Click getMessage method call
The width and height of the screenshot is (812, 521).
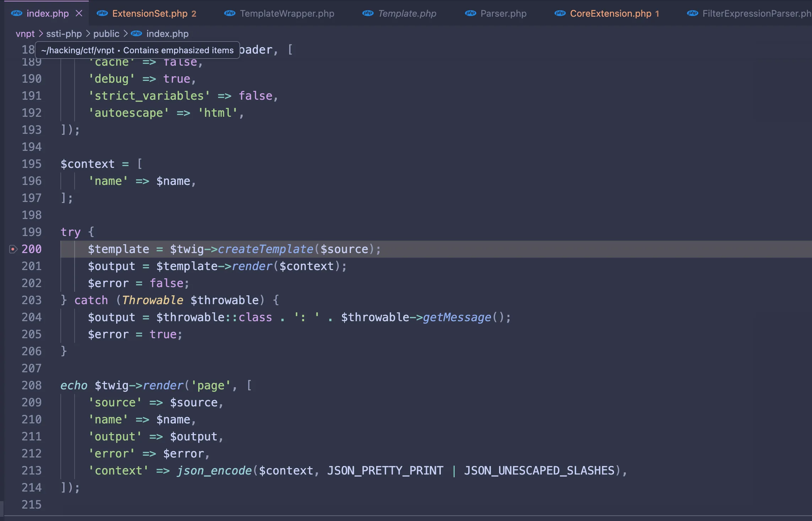point(457,317)
